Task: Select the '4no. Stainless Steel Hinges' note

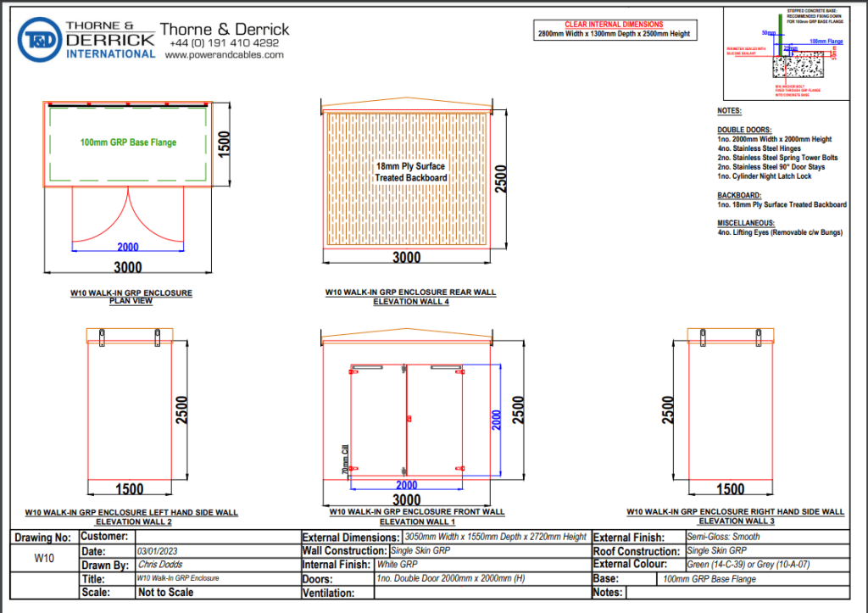Action: tap(759, 148)
